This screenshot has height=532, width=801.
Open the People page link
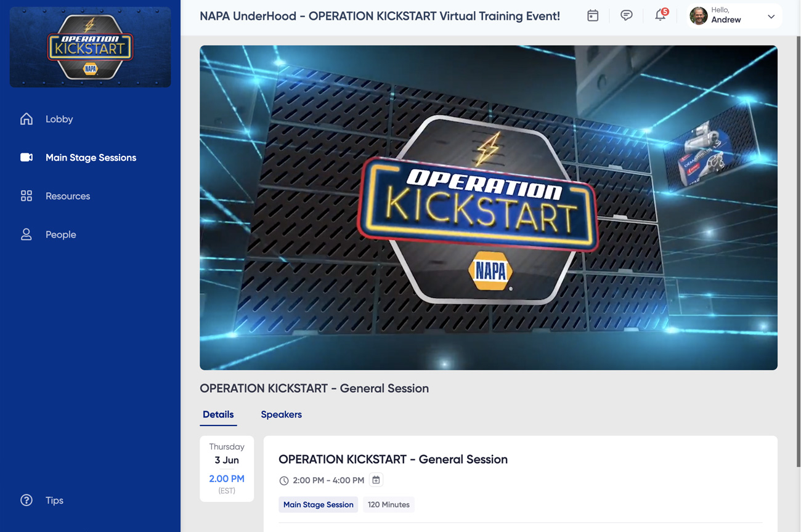point(61,235)
